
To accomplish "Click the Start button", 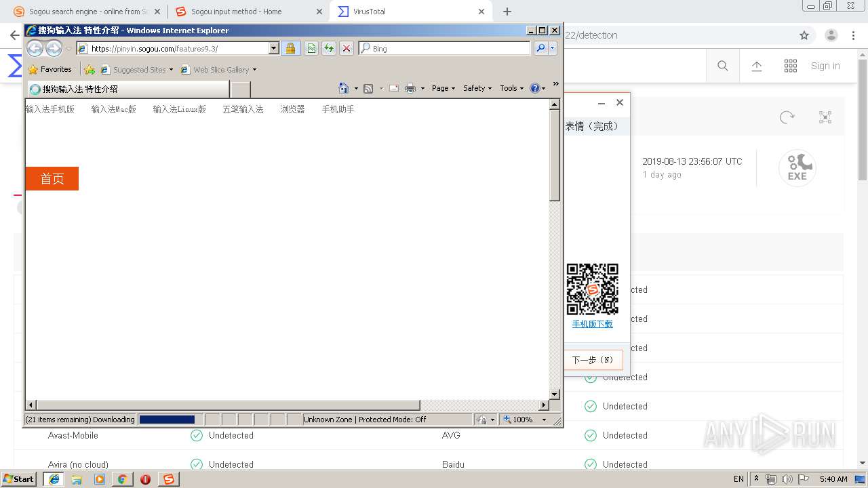I will 18,479.
